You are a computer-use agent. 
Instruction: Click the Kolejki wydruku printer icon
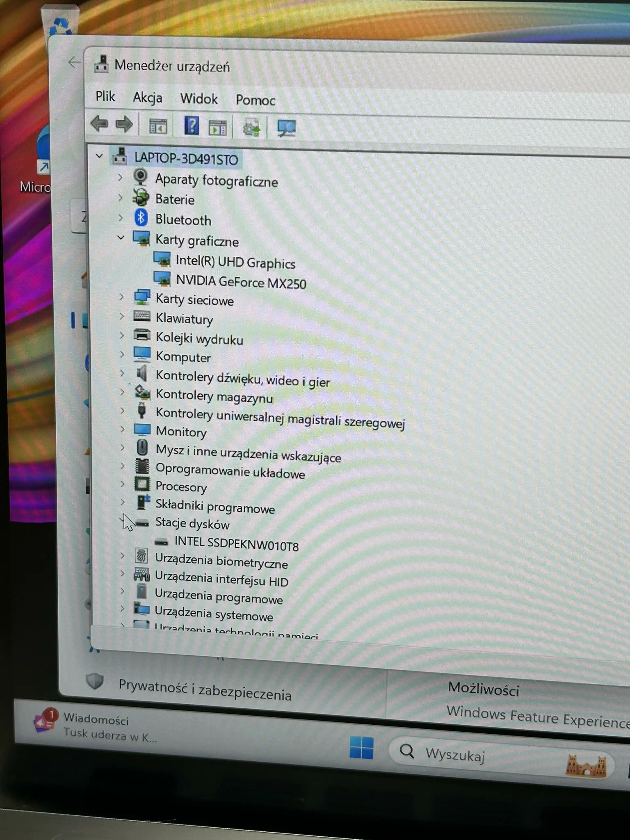click(x=142, y=335)
